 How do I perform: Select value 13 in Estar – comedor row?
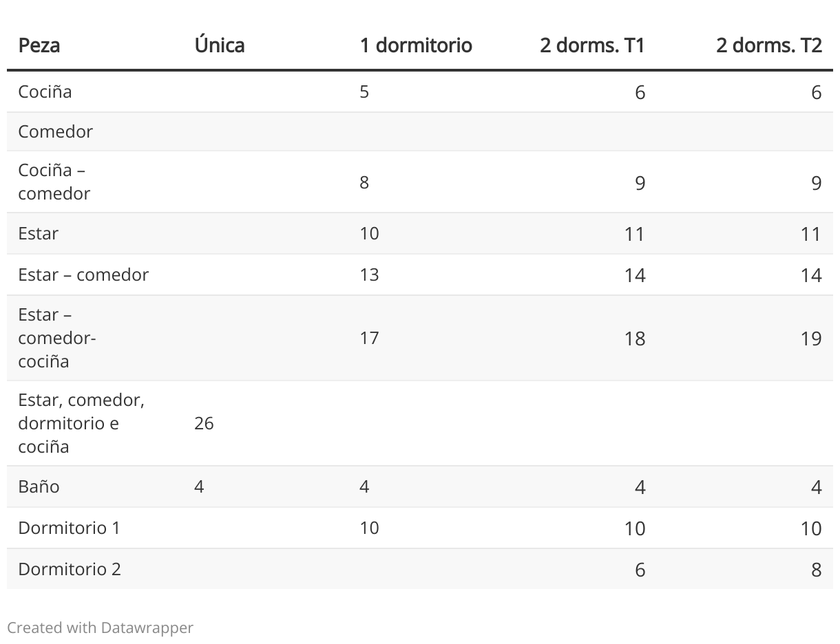point(369,275)
